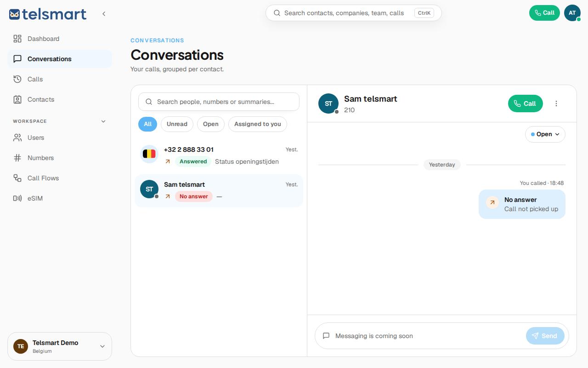Click the message input field
This screenshot has width=588, height=368.
427,336
